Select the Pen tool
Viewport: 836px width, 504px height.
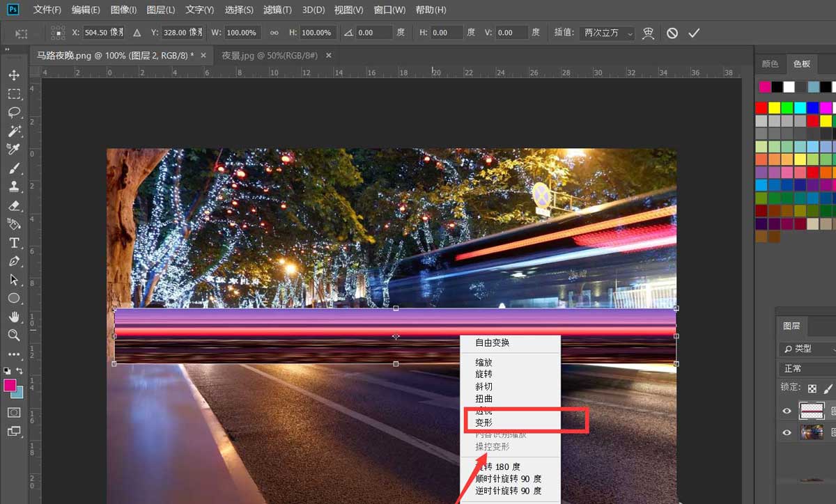click(14, 262)
